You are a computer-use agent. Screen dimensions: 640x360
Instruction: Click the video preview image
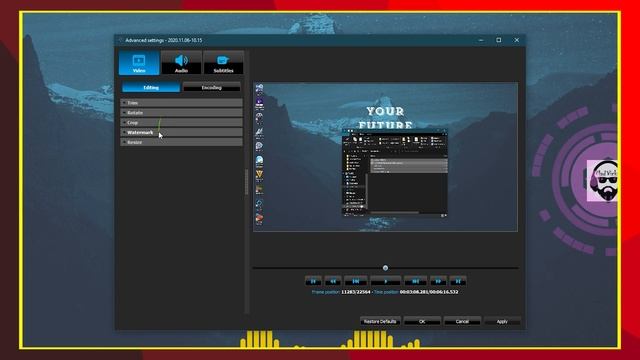click(385, 157)
